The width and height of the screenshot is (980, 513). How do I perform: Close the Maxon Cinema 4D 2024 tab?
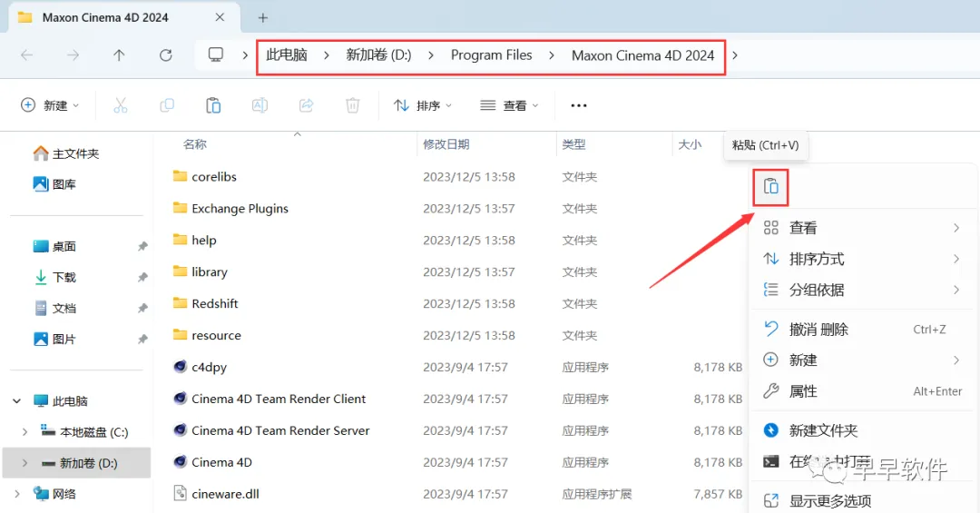(x=220, y=17)
